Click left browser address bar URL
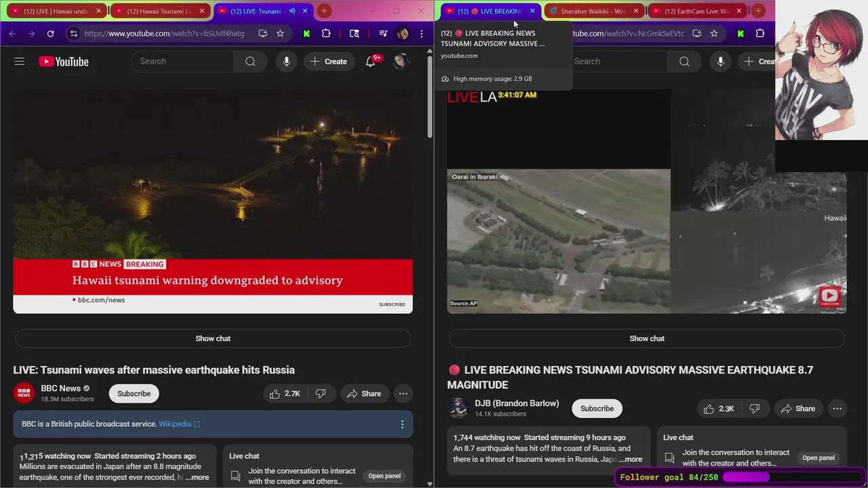 click(x=164, y=33)
